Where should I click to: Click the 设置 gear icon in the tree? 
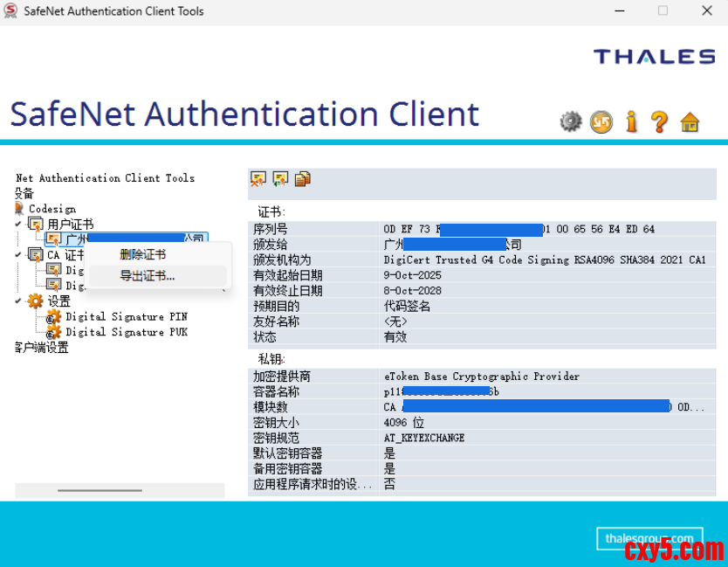pos(35,301)
